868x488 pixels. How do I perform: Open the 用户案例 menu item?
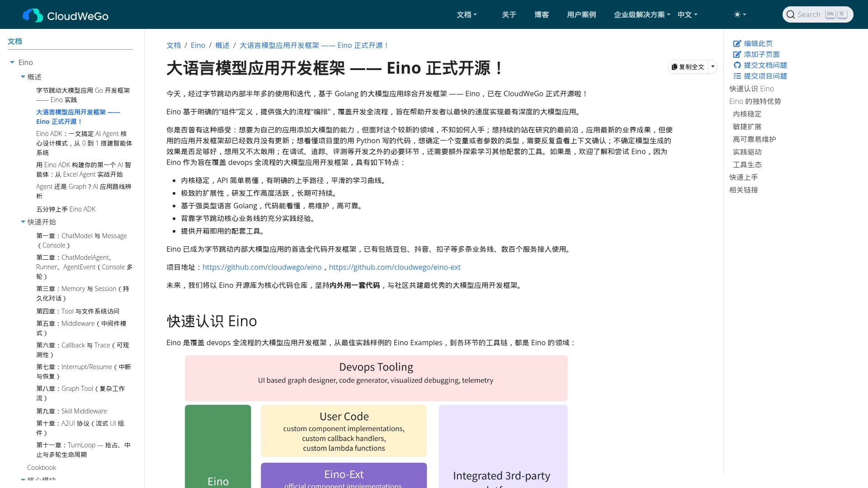581,14
